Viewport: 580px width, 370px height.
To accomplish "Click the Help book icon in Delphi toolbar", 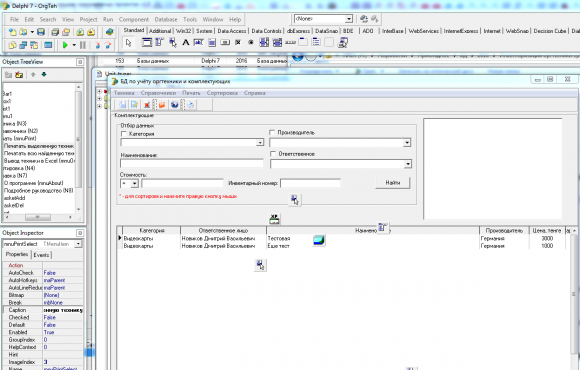I will 109,32.
